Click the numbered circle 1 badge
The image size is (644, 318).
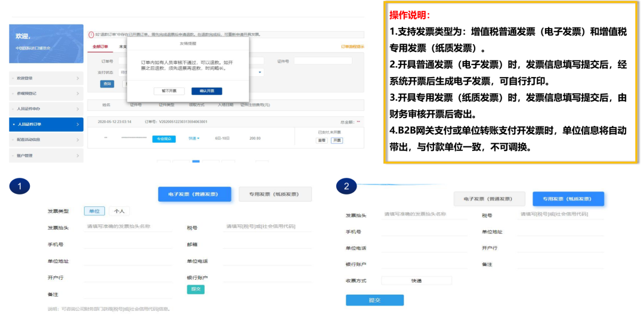tap(20, 187)
